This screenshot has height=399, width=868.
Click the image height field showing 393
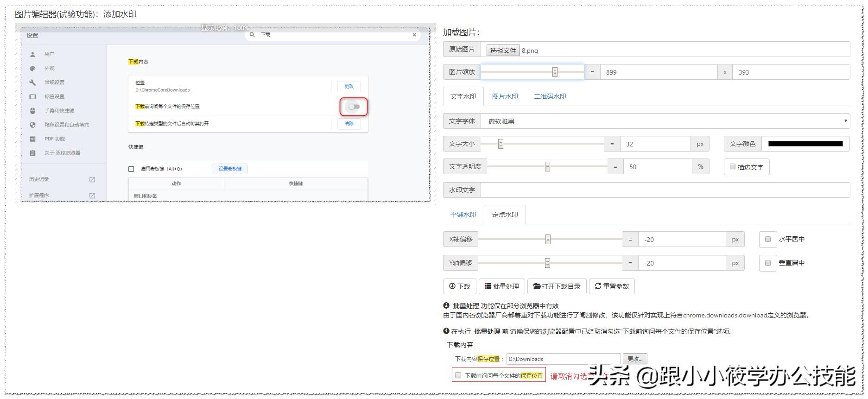coord(791,72)
